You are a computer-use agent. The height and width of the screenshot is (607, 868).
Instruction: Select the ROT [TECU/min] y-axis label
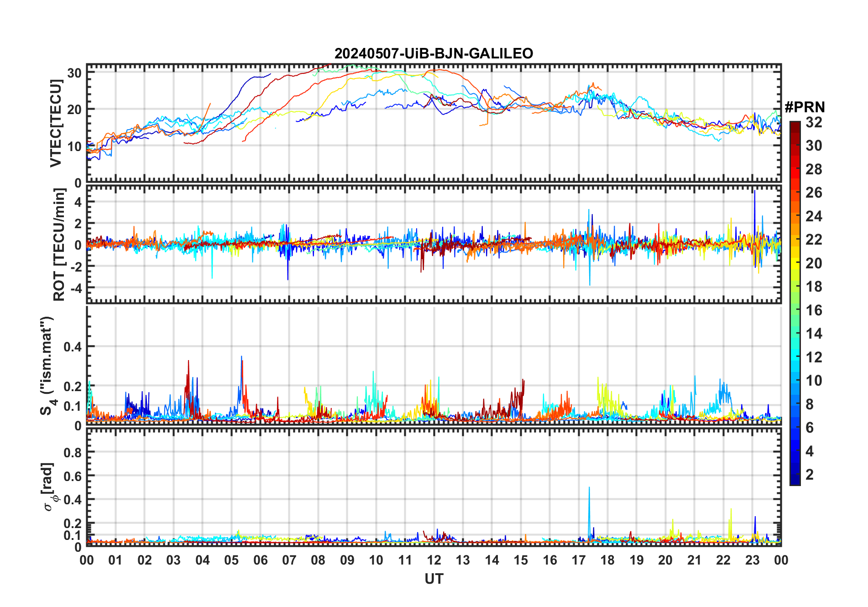(x=59, y=245)
